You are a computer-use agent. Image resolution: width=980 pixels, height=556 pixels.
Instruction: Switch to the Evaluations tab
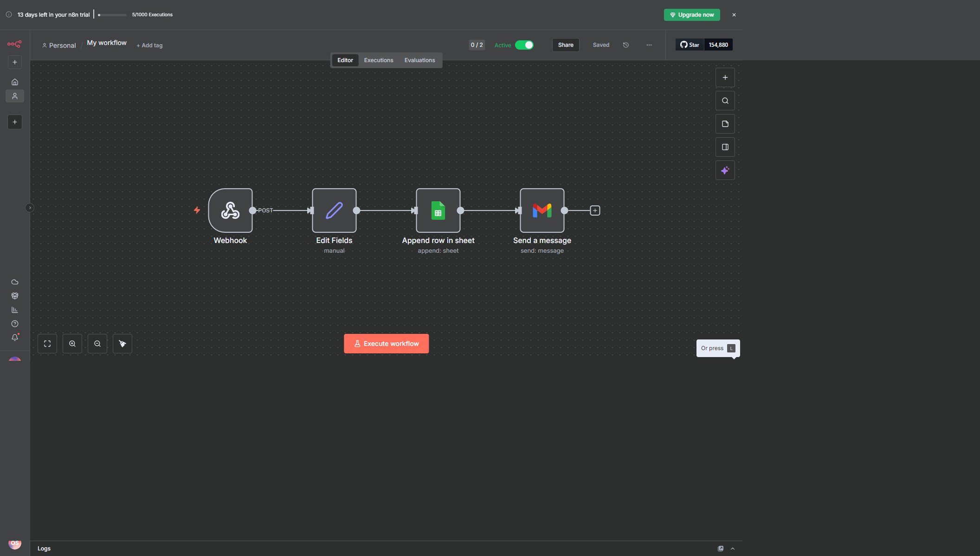419,60
